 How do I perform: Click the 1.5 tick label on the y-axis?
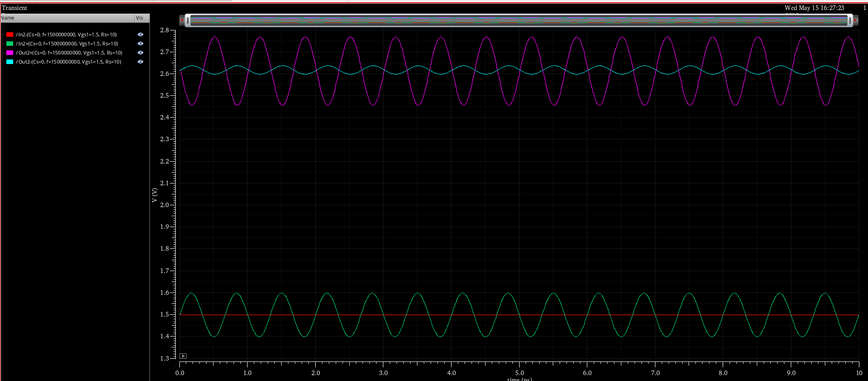(x=164, y=314)
